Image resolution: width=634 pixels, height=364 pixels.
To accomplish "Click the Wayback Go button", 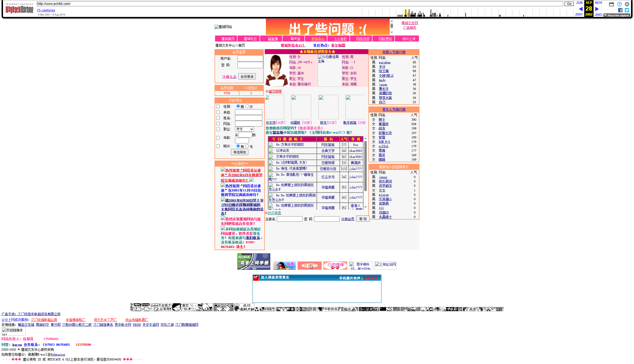I will click(569, 4).
